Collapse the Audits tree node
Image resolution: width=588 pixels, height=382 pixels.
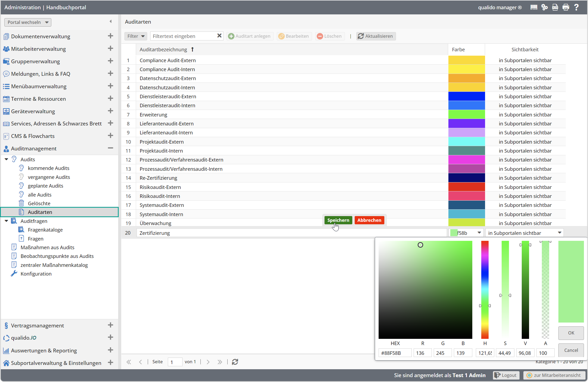click(6, 159)
